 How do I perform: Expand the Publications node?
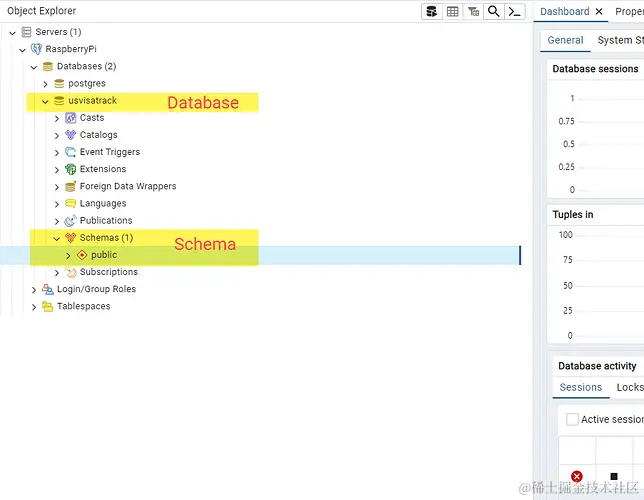57,221
